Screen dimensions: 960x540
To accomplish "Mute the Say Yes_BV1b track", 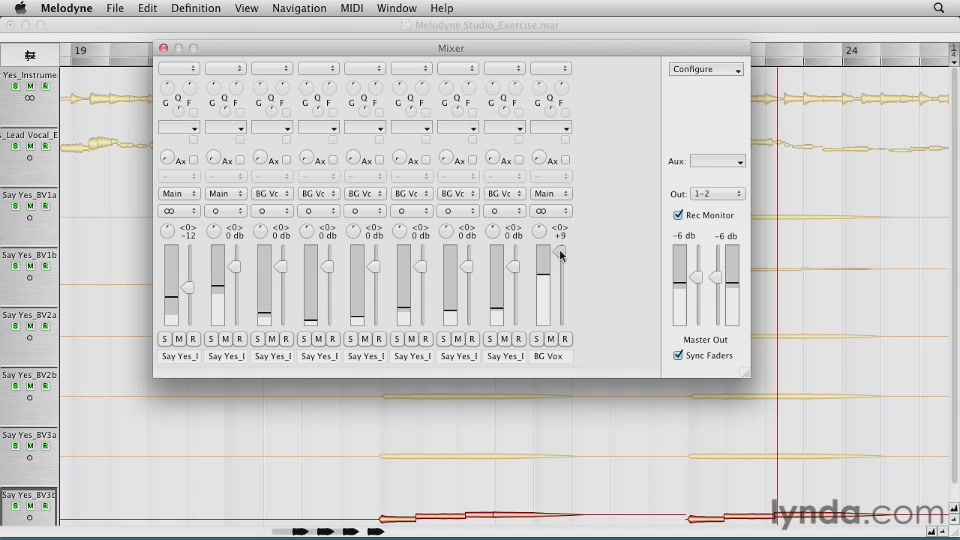I will click(30, 266).
